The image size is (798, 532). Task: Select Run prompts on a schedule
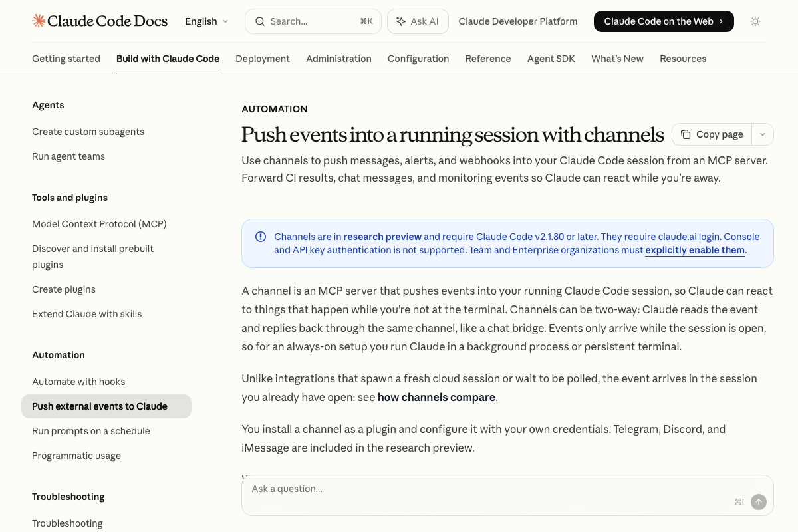click(x=91, y=431)
